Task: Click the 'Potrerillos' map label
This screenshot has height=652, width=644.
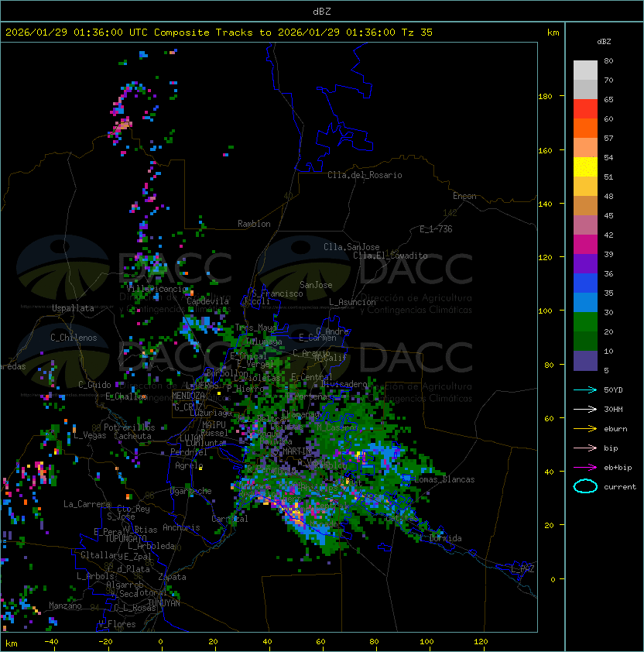Action: 129,427
